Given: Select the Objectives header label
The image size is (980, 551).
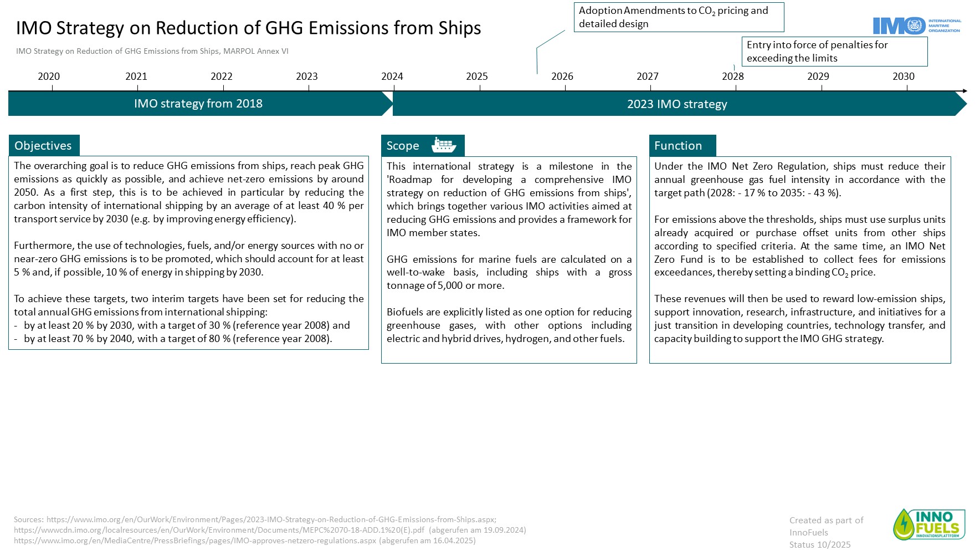Looking at the screenshot, I should 44,146.
